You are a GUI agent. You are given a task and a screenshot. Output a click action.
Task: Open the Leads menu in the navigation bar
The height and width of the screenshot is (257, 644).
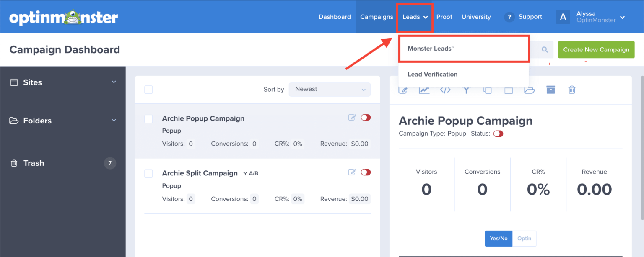[x=414, y=17]
